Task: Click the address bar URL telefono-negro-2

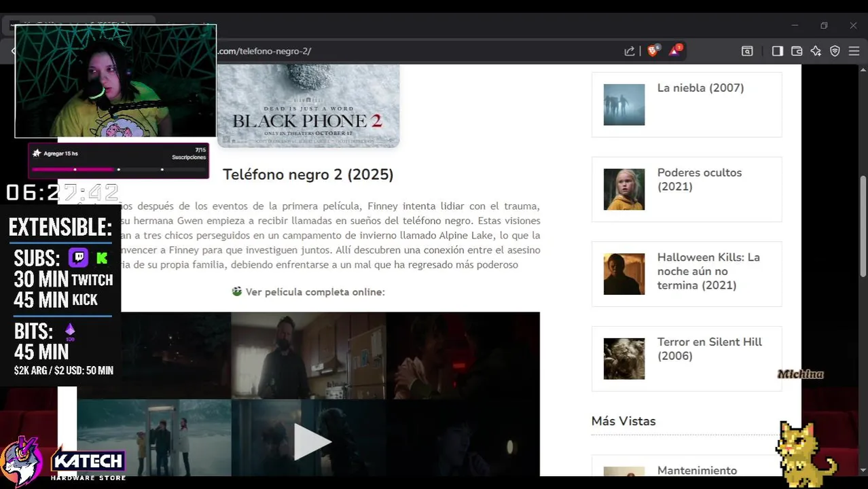Action: click(x=264, y=51)
